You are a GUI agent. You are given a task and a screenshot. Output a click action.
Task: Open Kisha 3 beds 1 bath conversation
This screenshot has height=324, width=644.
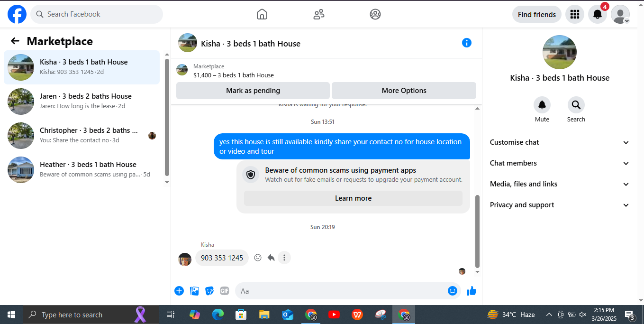[82, 67]
